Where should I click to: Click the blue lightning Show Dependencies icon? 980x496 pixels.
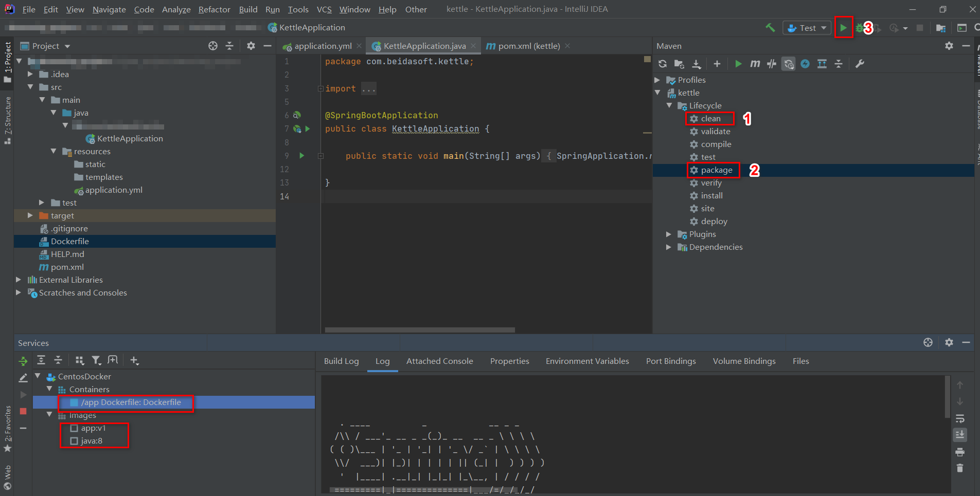click(x=805, y=64)
